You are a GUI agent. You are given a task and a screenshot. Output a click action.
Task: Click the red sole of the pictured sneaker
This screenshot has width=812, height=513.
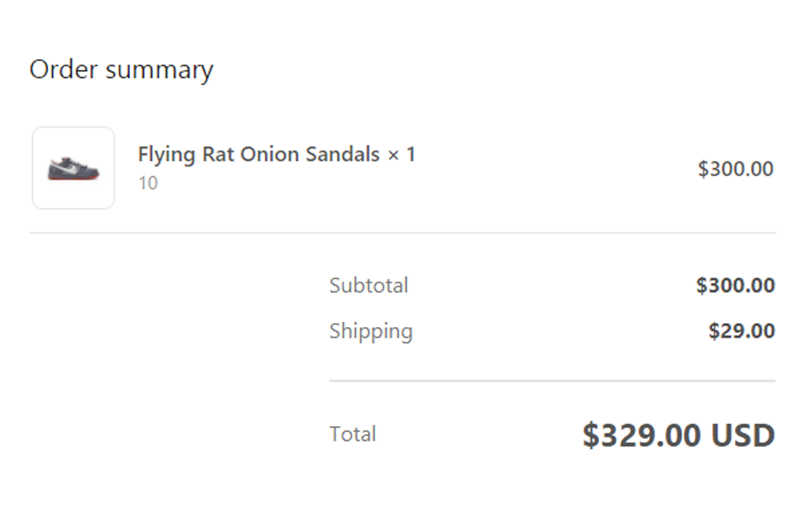tap(71, 178)
